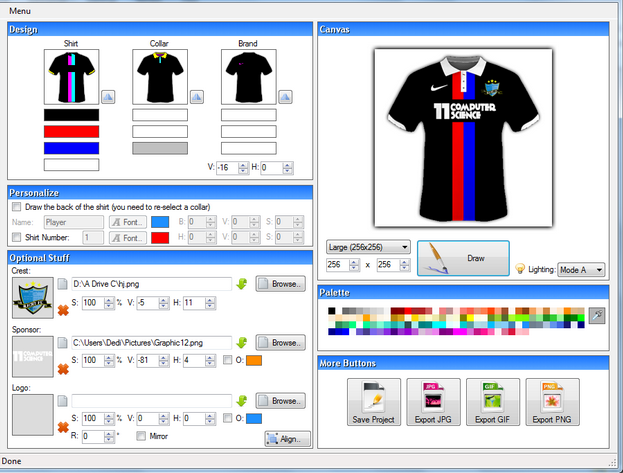Click the blank page icon beside Crest path

tap(62, 284)
